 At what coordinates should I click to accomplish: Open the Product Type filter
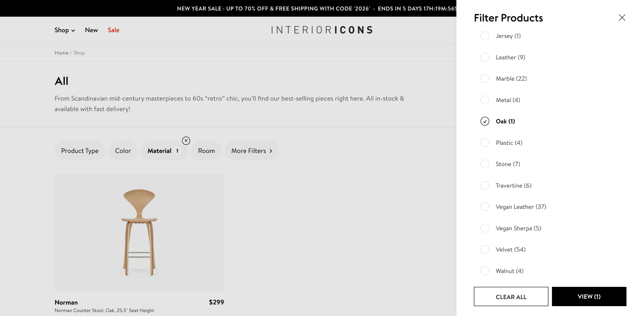click(x=80, y=151)
